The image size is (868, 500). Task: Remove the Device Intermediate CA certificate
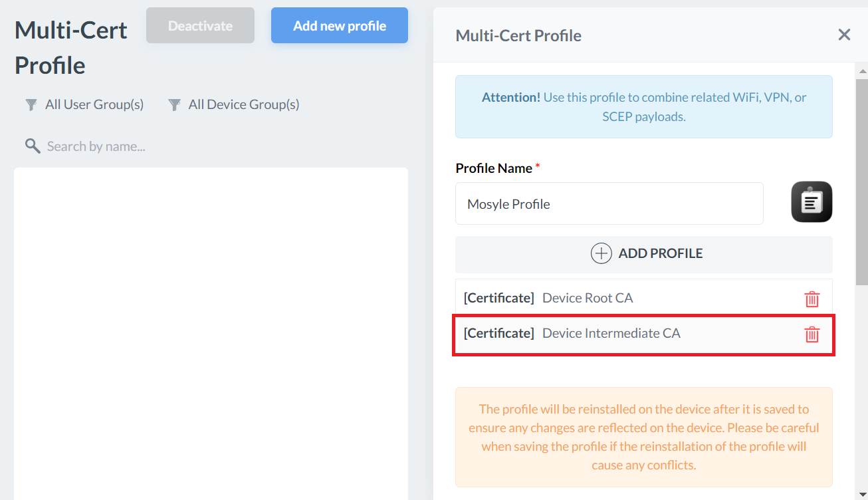click(812, 334)
